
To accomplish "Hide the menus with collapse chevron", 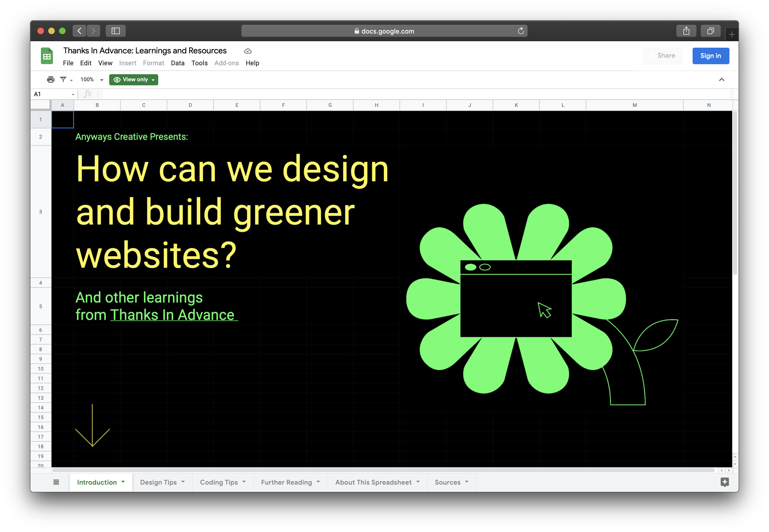I will pyautogui.click(x=721, y=79).
